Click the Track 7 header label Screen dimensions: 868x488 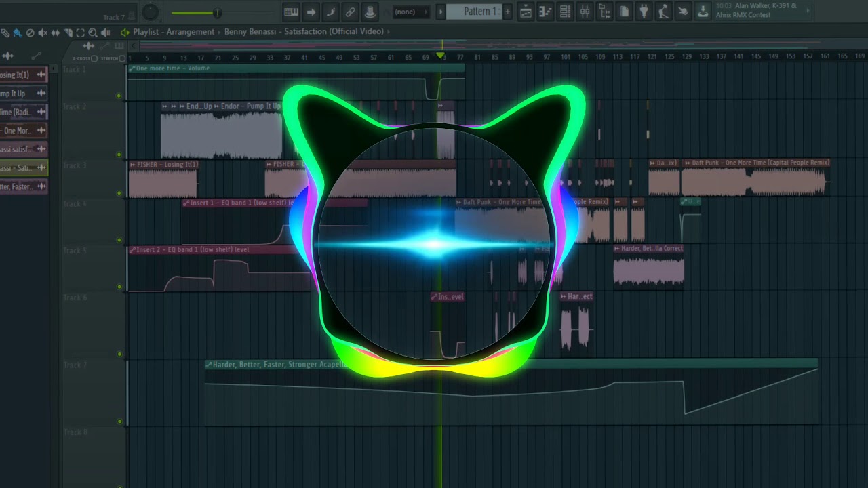(75, 365)
